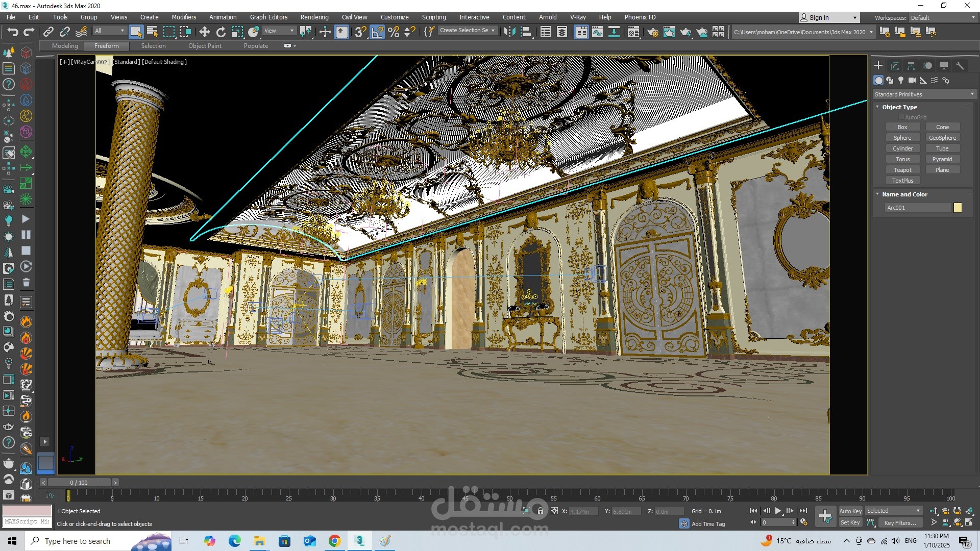Click the Mirror tool icon
Screen dimensions: 980x551
(x=509, y=32)
